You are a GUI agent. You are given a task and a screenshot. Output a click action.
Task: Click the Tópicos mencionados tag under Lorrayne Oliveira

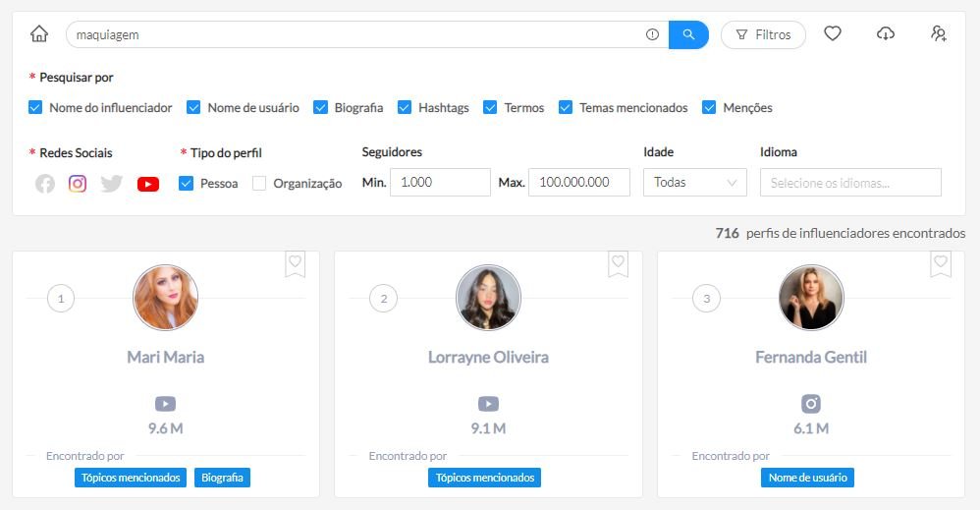(x=484, y=478)
